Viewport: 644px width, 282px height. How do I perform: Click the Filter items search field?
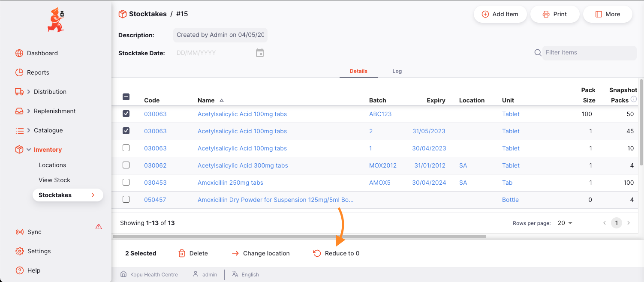(589, 53)
